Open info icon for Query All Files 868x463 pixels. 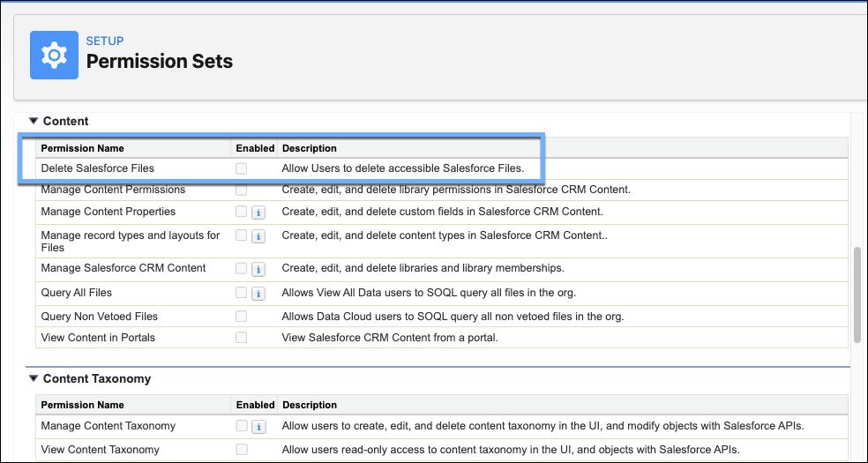[258, 293]
